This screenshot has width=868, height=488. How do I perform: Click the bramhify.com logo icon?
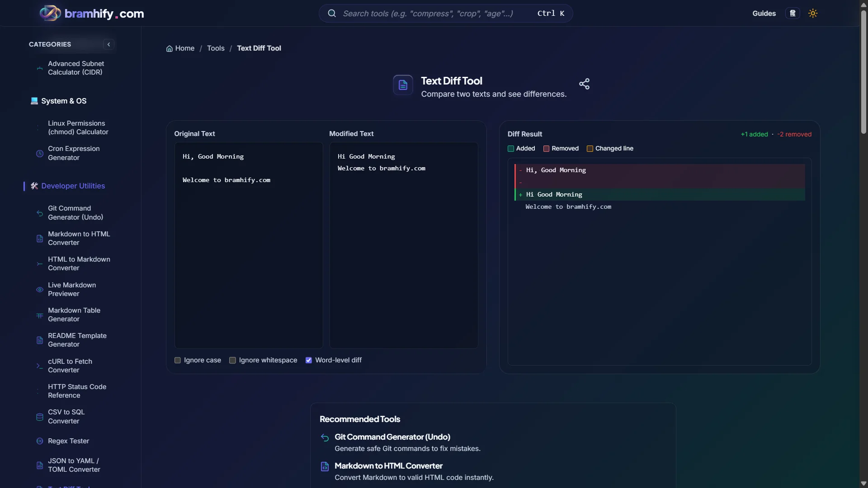(50, 13)
